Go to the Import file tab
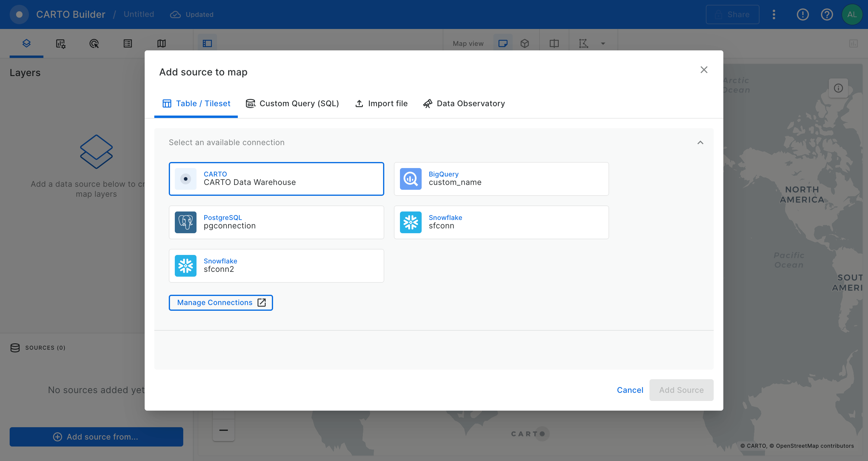This screenshot has width=868, height=461. coord(381,103)
